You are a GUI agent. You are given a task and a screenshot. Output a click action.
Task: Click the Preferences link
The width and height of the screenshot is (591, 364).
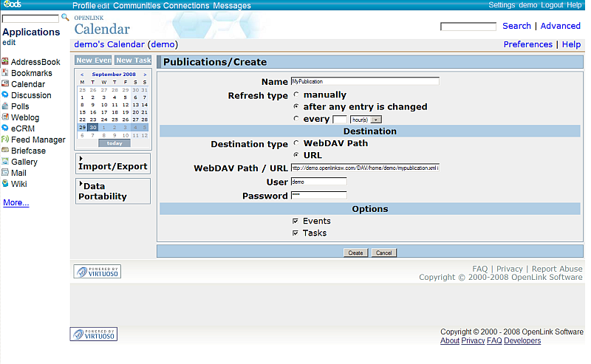pyautogui.click(x=527, y=44)
